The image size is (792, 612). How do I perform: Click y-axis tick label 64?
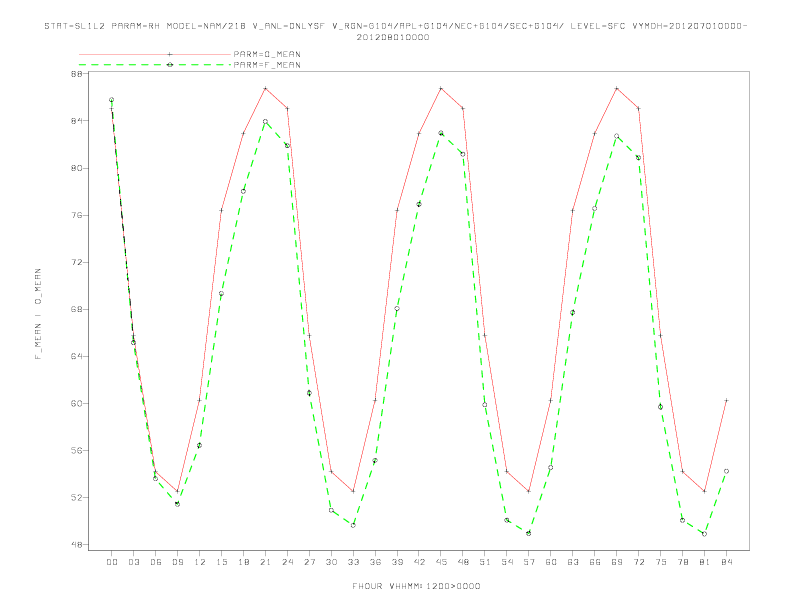pyautogui.click(x=76, y=356)
